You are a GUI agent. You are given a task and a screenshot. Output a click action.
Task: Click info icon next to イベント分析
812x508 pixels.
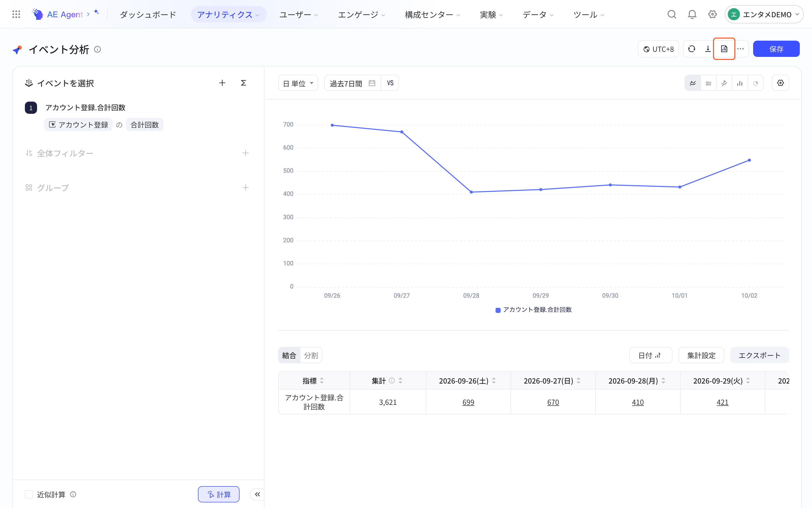click(x=97, y=49)
